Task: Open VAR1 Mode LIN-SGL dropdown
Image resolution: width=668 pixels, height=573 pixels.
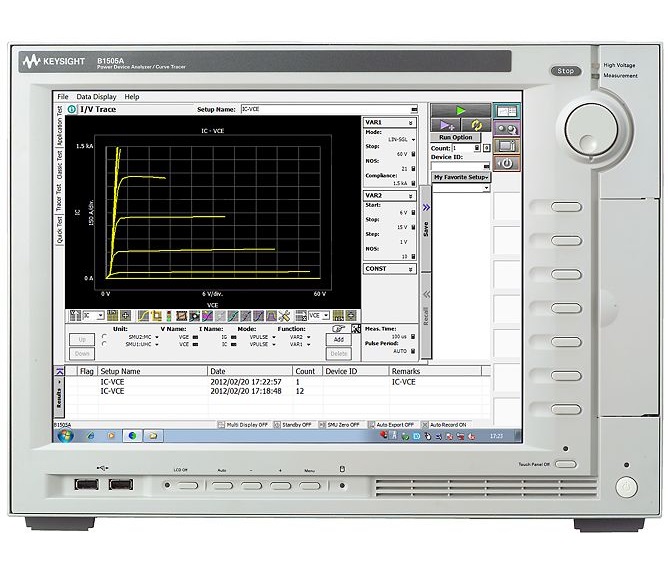Action: coord(413,140)
